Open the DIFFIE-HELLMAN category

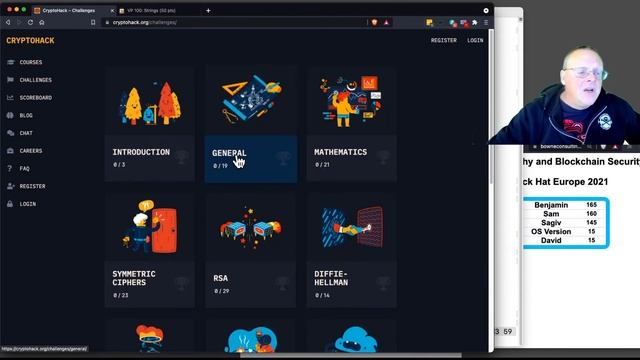[x=351, y=251]
